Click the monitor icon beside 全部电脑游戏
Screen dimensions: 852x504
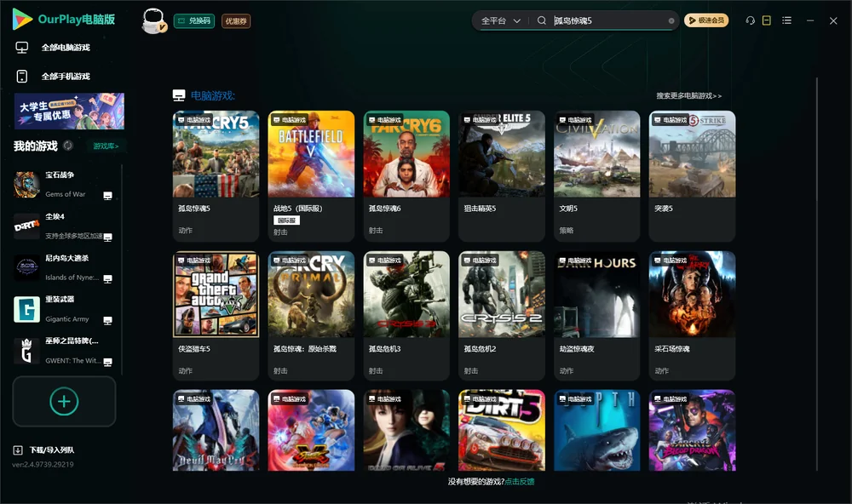click(22, 48)
